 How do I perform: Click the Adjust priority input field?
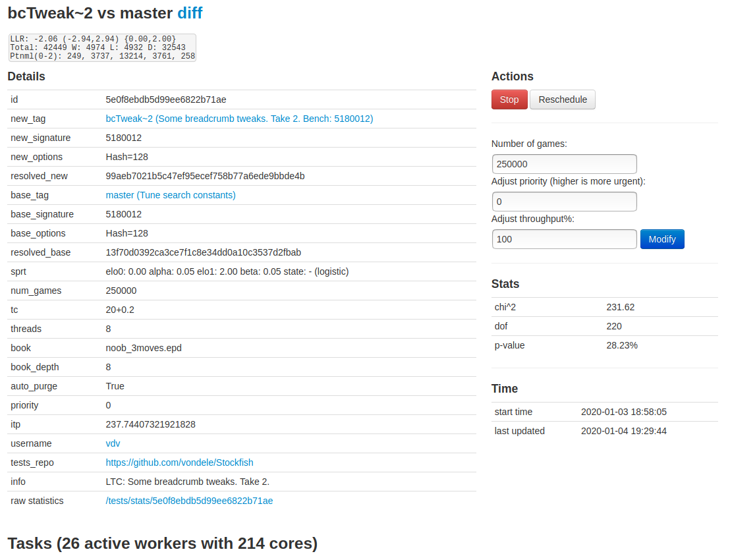tap(564, 202)
